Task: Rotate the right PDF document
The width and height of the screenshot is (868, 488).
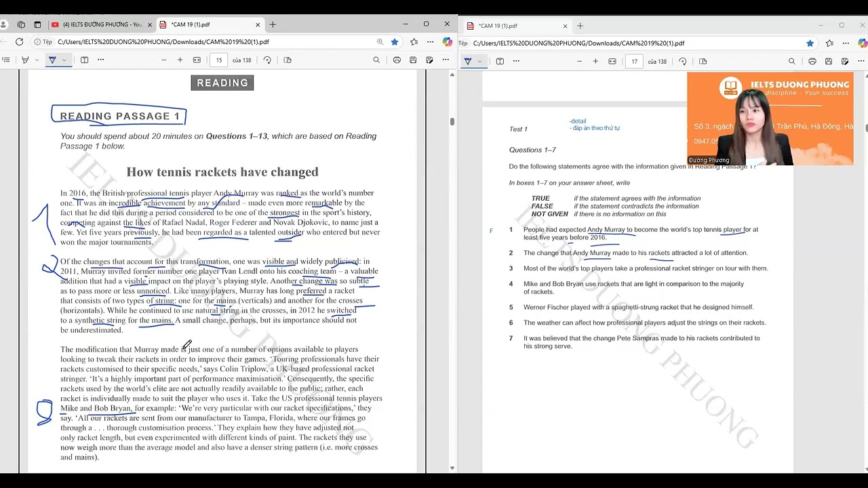Action: point(682,61)
